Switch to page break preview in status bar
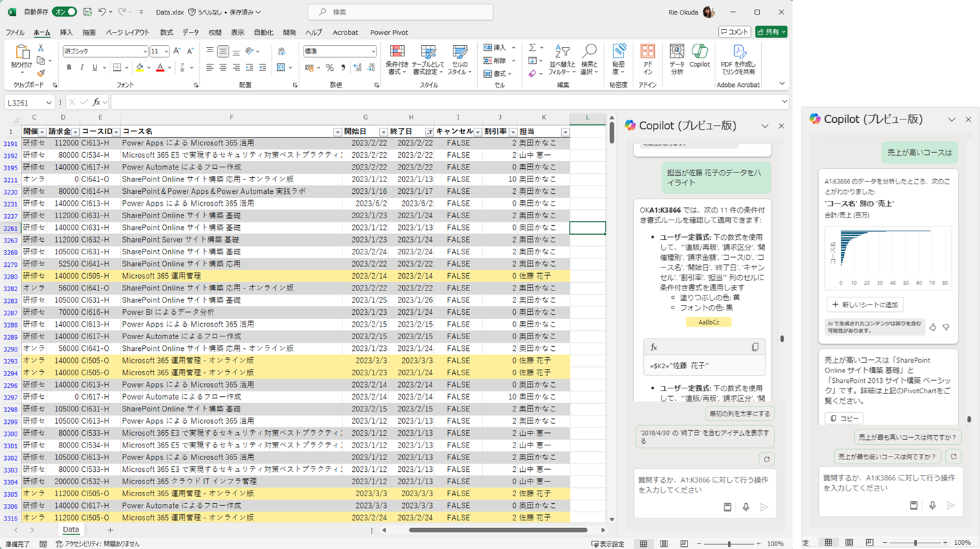This screenshot has width=980, height=549. [x=684, y=543]
